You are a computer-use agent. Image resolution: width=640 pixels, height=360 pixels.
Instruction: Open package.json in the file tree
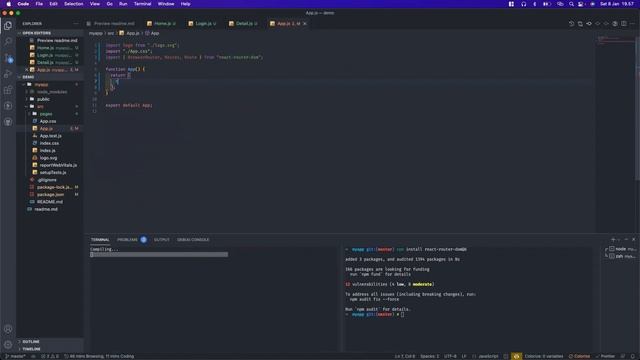pyautogui.click(x=50, y=195)
